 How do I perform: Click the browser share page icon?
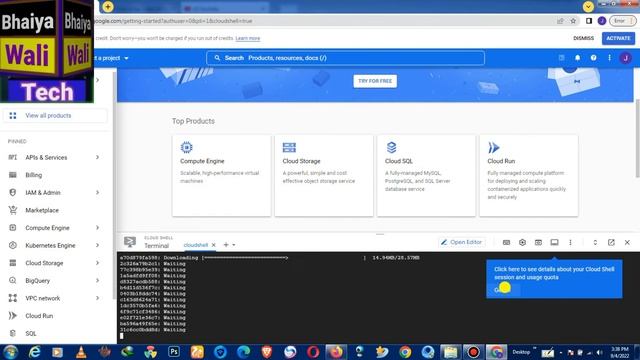560,21
